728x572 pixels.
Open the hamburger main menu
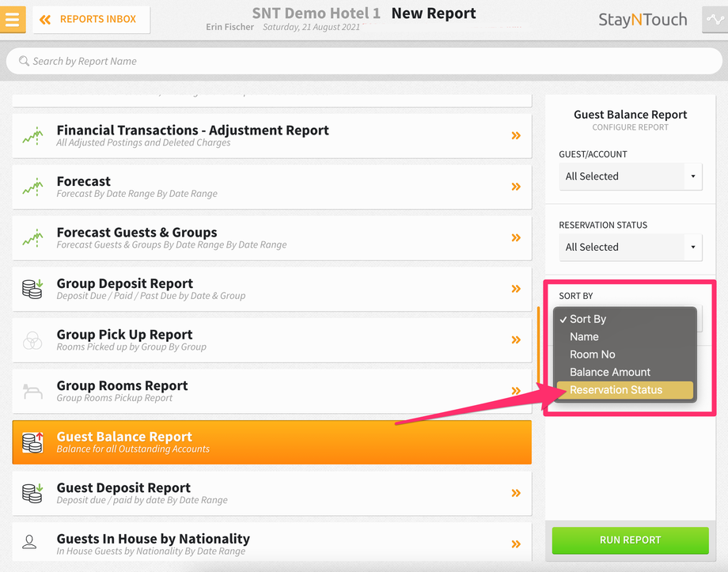point(13,19)
